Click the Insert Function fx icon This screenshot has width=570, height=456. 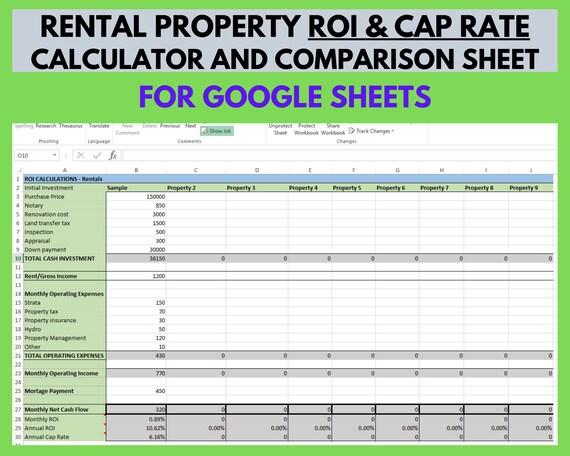coord(113,156)
